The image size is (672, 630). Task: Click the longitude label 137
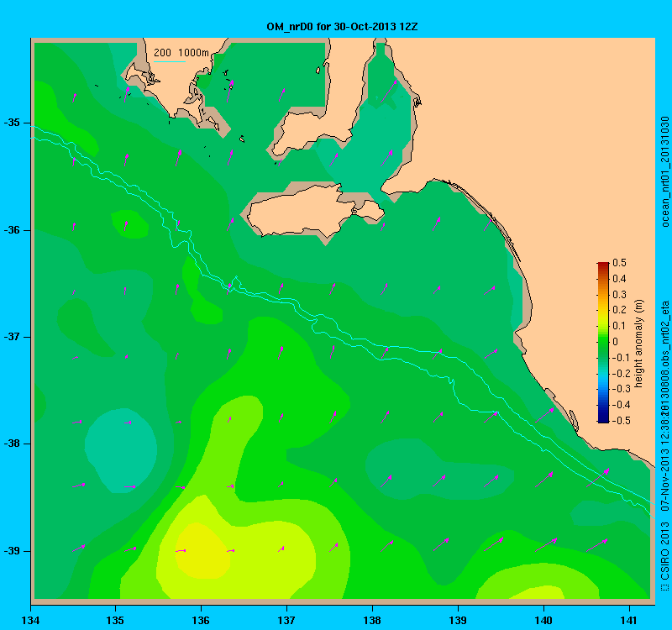point(286,620)
